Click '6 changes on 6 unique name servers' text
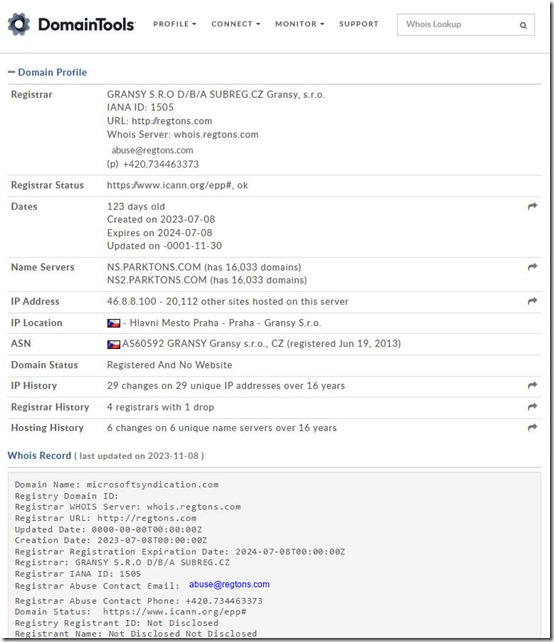Image resolution: width=554 pixels, height=642 pixels. pyautogui.click(x=222, y=428)
